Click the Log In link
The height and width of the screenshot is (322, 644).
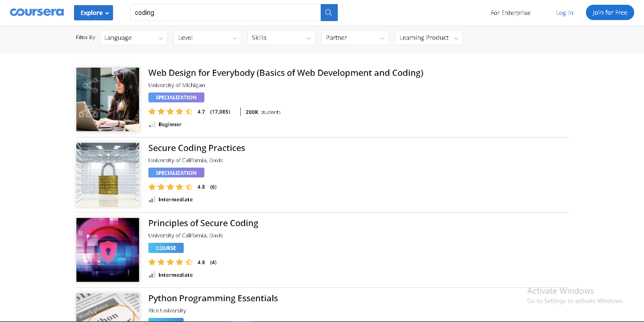click(x=564, y=13)
